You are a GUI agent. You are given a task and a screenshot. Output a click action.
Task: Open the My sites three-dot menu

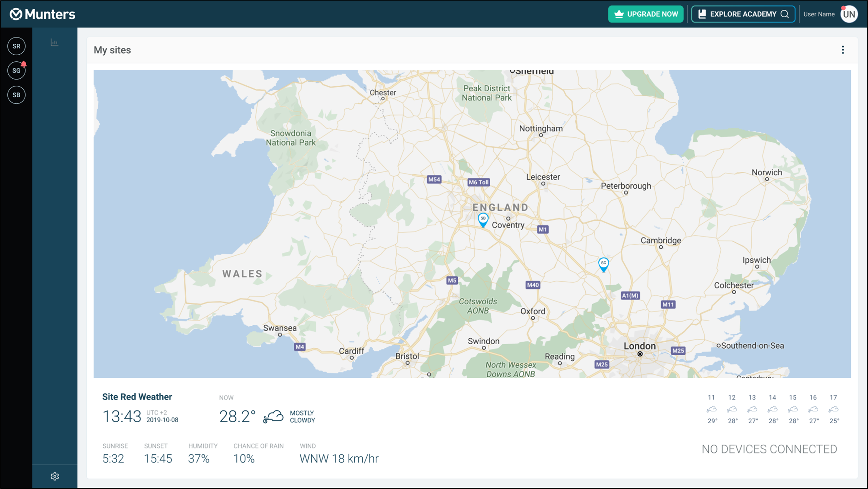point(843,50)
